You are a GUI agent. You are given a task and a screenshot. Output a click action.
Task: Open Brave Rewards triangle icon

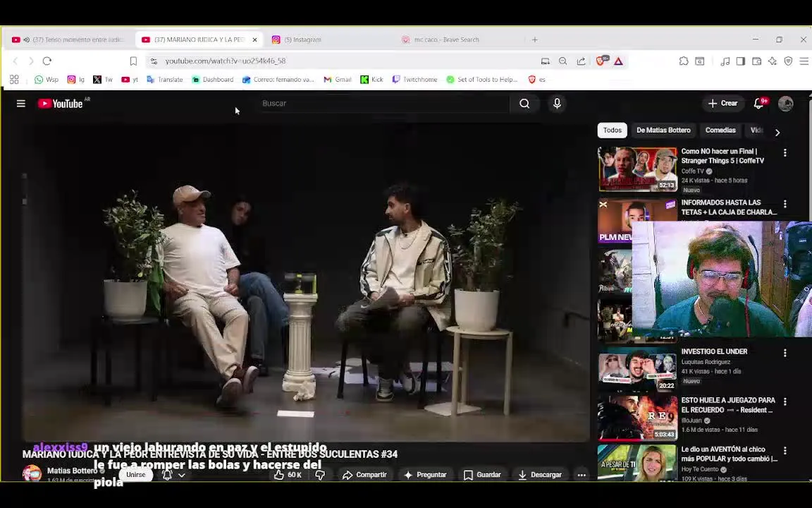click(x=618, y=61)
